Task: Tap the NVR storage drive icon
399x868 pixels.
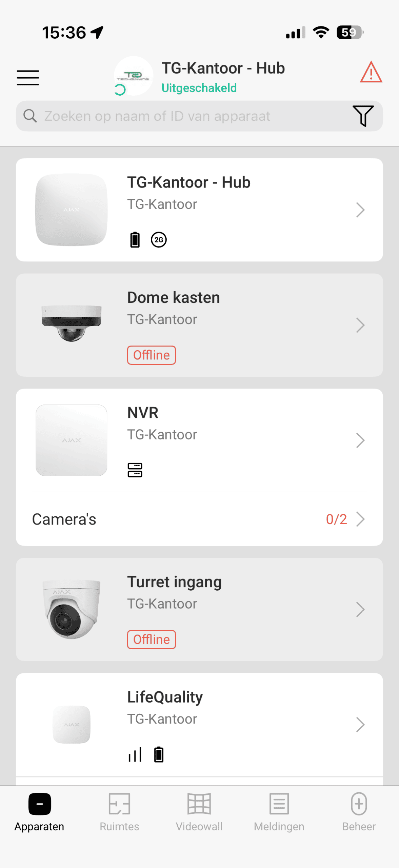Action: coord(135,470)
